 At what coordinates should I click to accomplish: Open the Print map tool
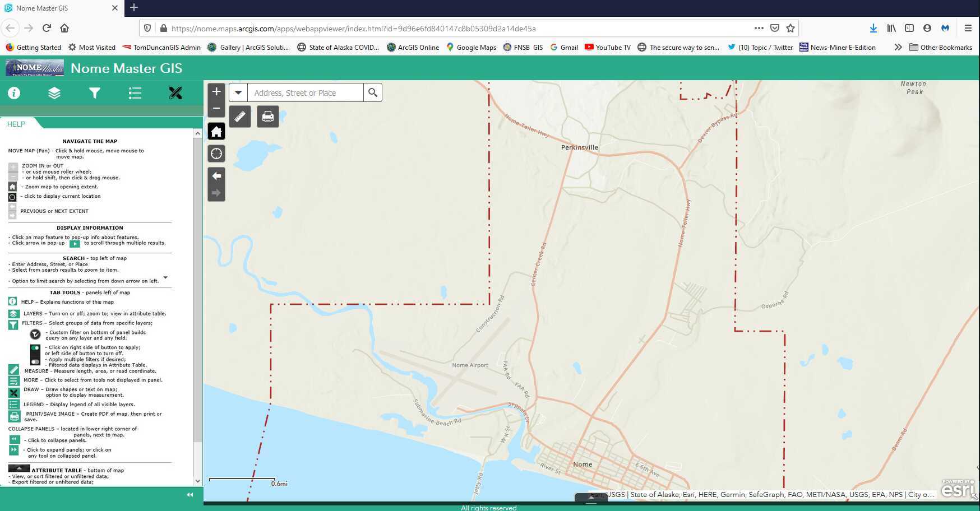click(267, 117)
